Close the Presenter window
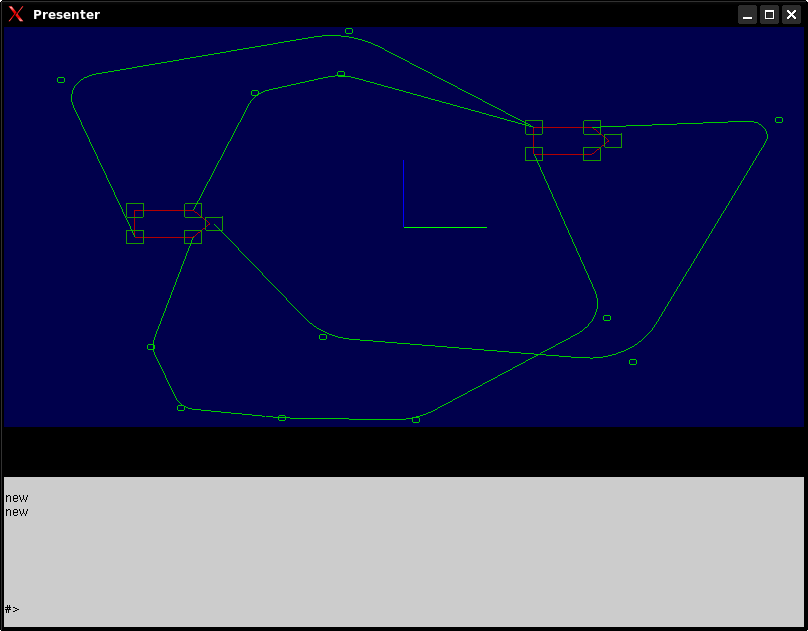 (x=792, y=14)
